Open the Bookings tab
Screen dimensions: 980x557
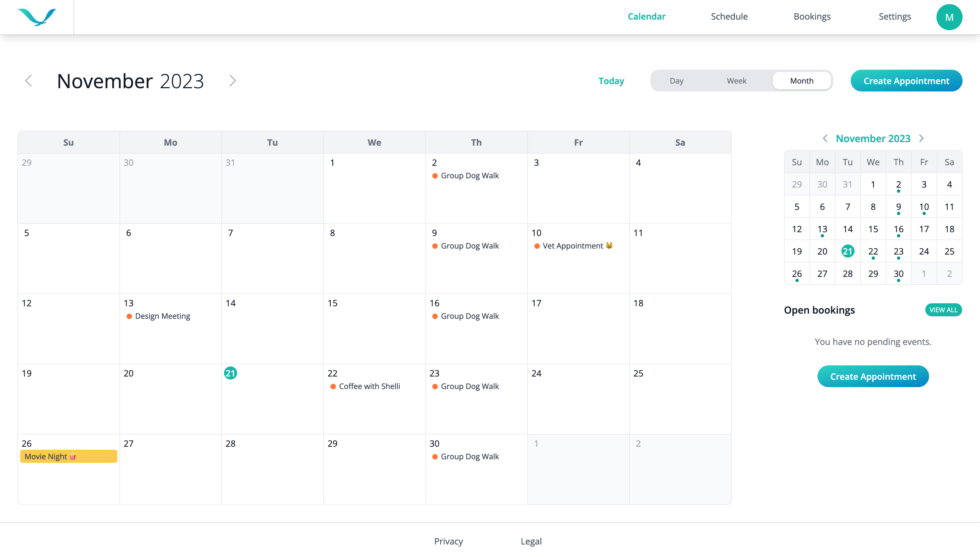(812, 16)
